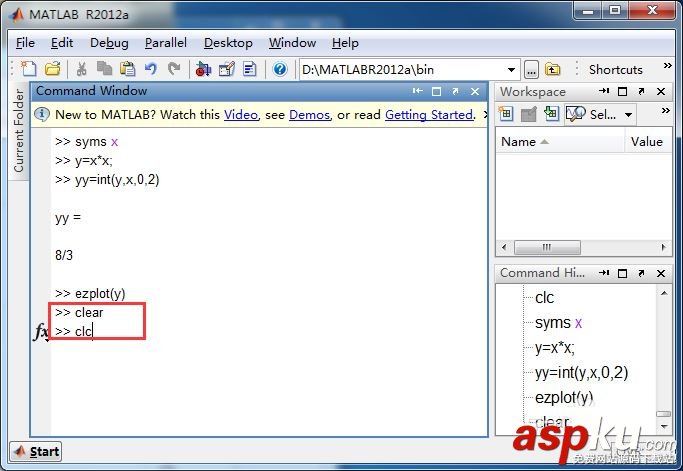
Task: Open the current folder path dropdown
Action: click(511, 70)
